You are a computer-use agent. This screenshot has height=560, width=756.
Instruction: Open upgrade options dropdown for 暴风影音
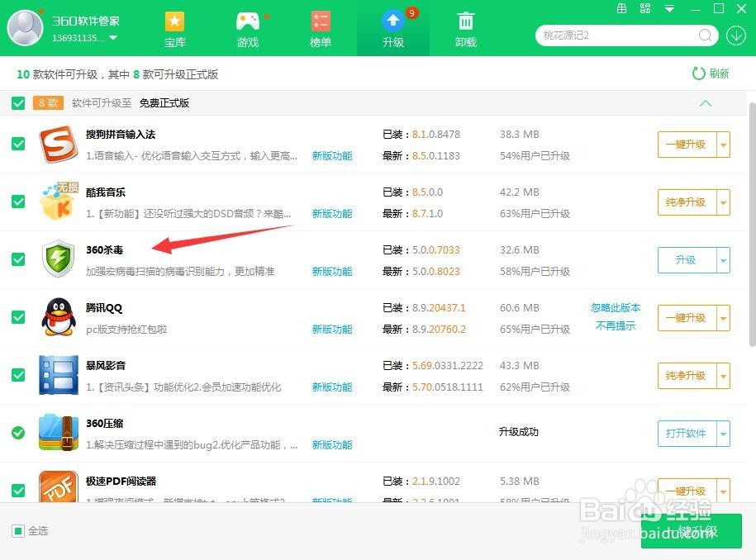[723, 376]
